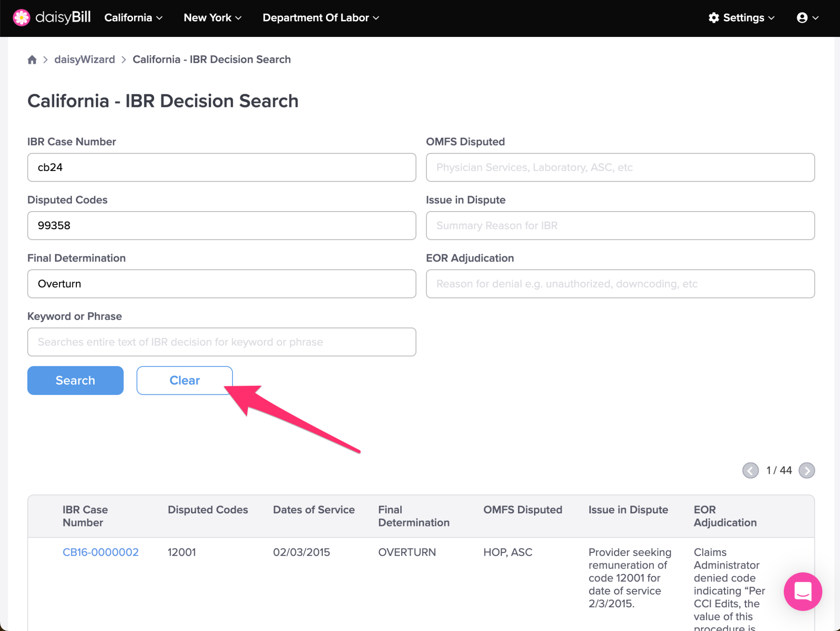Focus the IBR Case Number field
The height and width of the screenshot is (631, 840).
coord(221,167)
